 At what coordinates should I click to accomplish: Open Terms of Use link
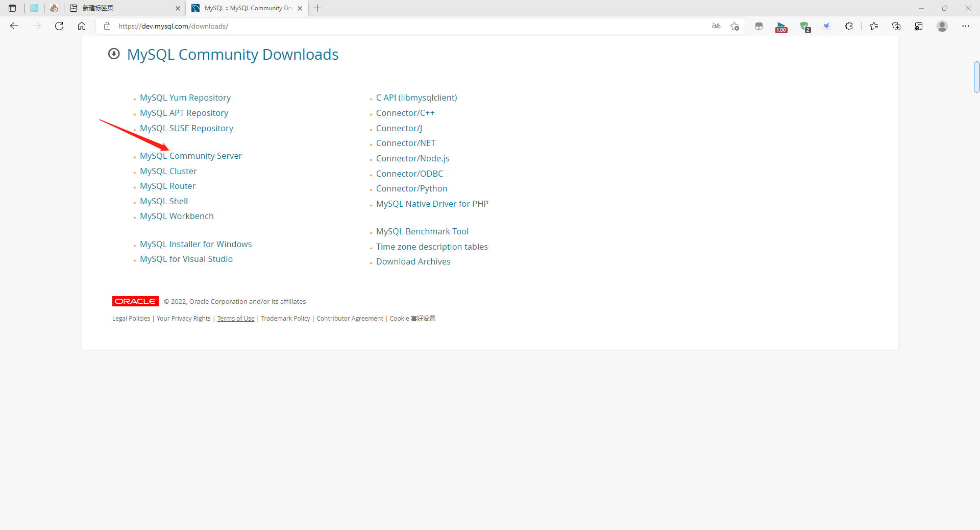236,318
